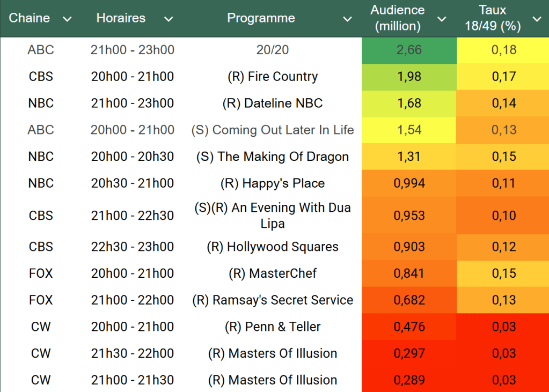Select the 20/20 programme cell
This screenshot has height=392, width=549.
tap(273, 50)
